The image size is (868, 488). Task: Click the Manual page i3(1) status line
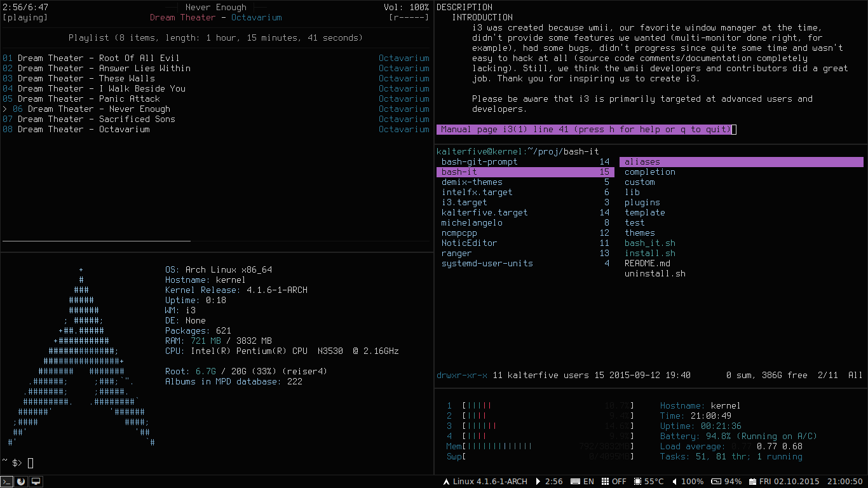(x=584, y=129)
